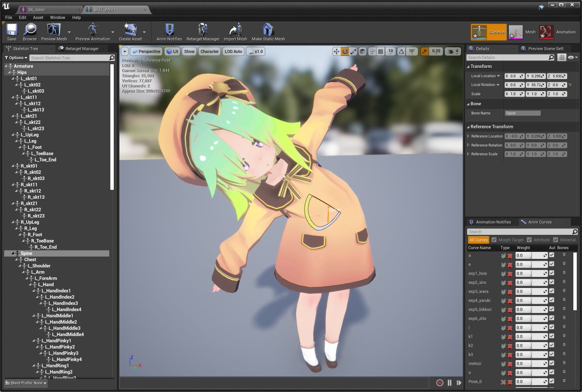Select the translate gizmo mode in viewport
This screenshot has height=392, width=582.
[336, 51]
